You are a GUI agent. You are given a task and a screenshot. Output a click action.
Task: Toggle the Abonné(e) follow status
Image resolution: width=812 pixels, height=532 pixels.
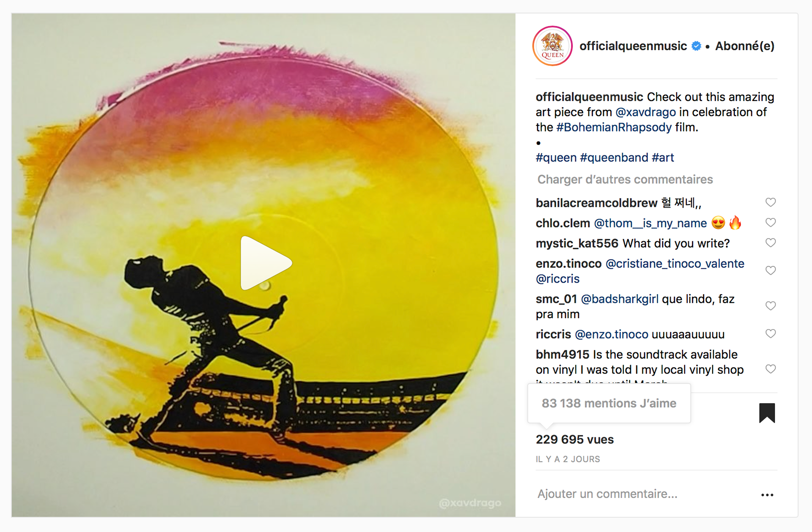click(x=745, y=46)
